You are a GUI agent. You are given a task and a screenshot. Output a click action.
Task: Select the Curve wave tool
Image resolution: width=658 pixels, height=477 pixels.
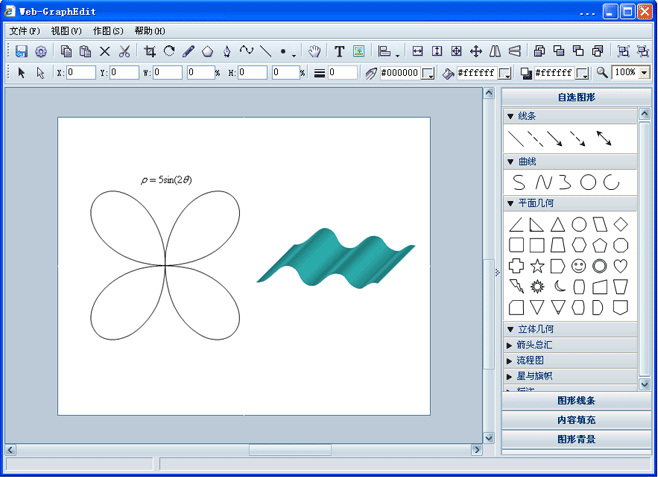pyautogui.click(x=246, y=51)
